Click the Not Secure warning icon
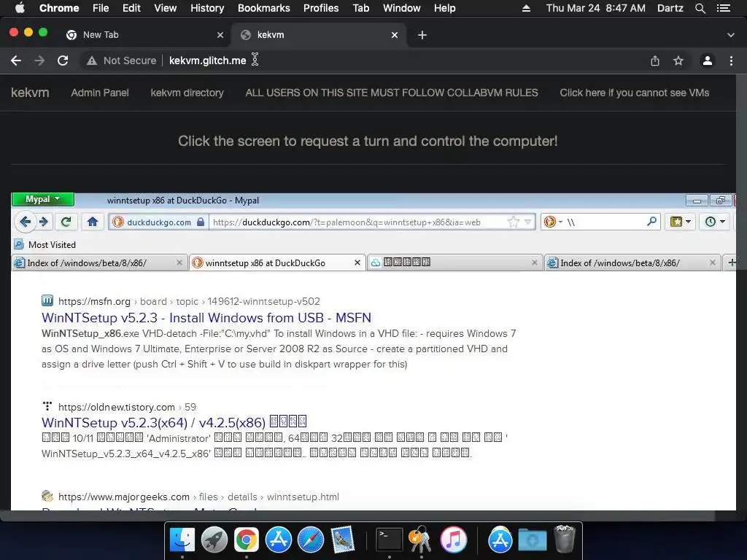This screenshot has width=747, height=560. tap(91, 61)
